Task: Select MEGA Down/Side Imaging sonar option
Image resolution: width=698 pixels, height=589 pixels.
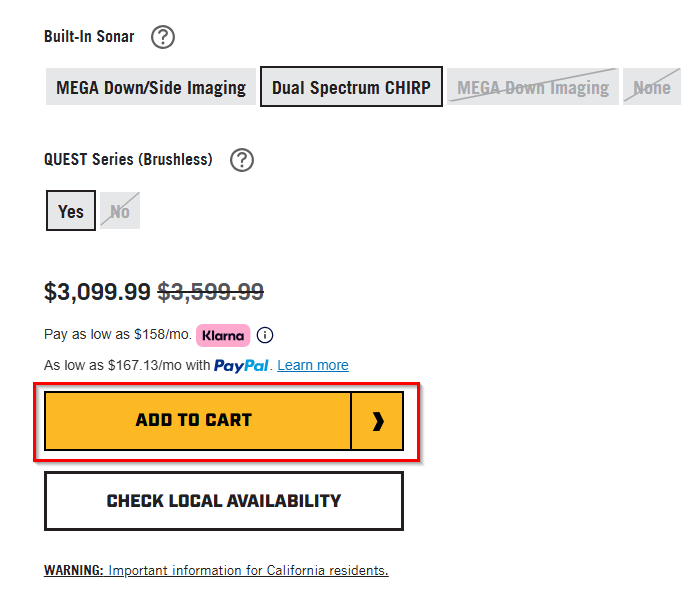Action: point(151,87)
